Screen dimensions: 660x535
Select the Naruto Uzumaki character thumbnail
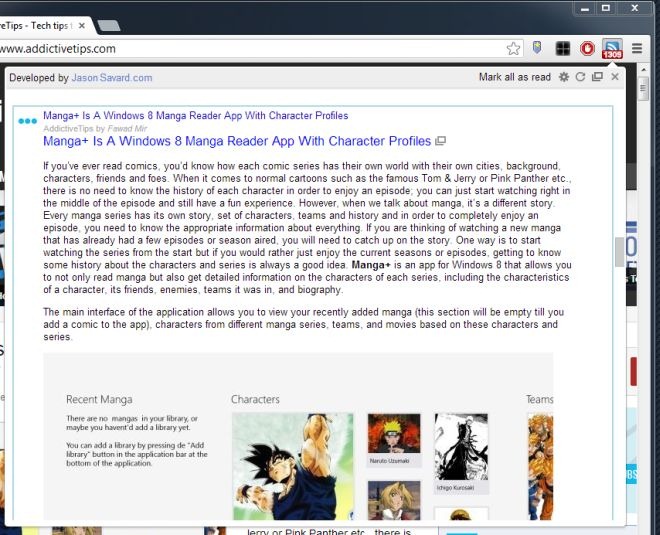click(394, 439)
